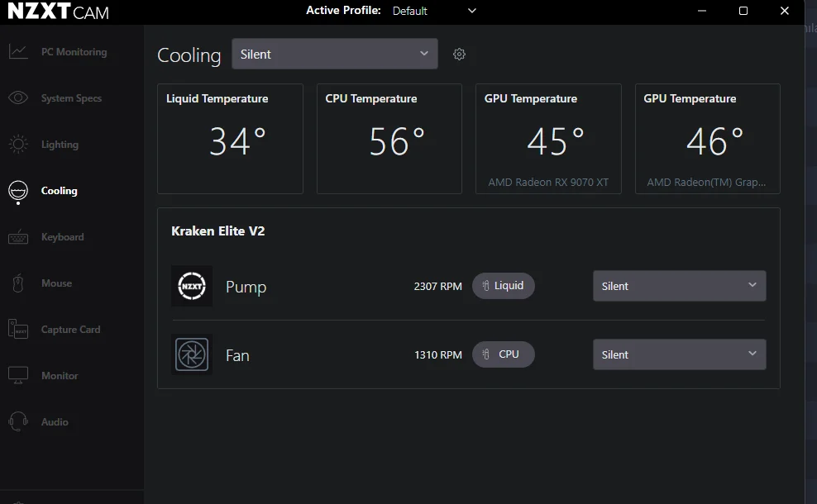Viewport: 817px width, 504px height.
Task: Go to the Monitor section
Action: click(x=60, y=375)
